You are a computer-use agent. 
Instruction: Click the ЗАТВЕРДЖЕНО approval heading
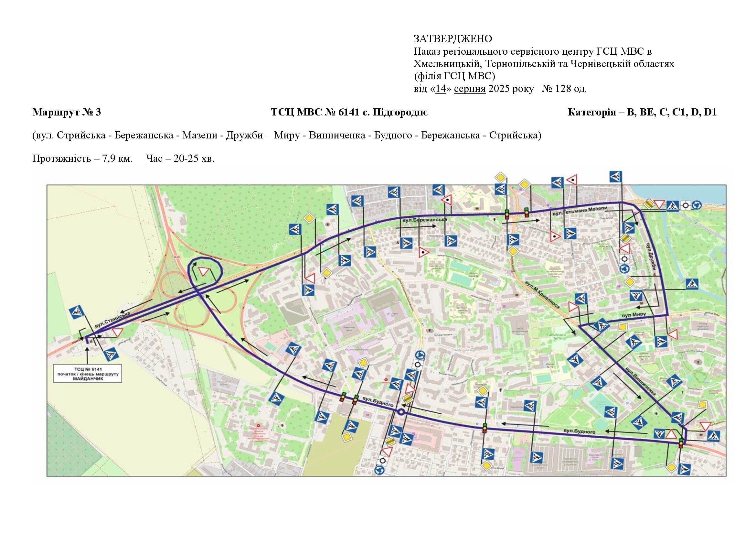453,39
